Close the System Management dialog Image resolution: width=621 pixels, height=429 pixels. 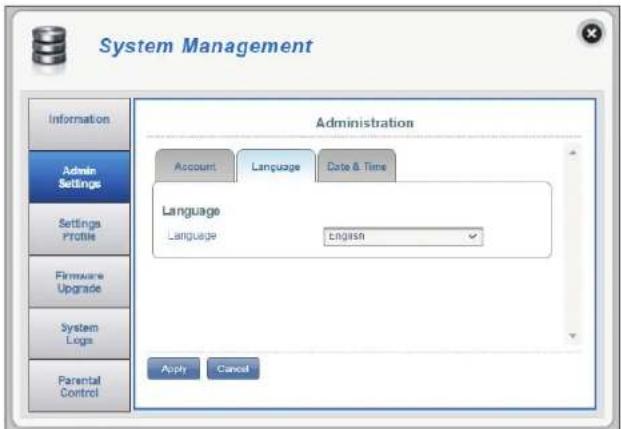point(591,33)
